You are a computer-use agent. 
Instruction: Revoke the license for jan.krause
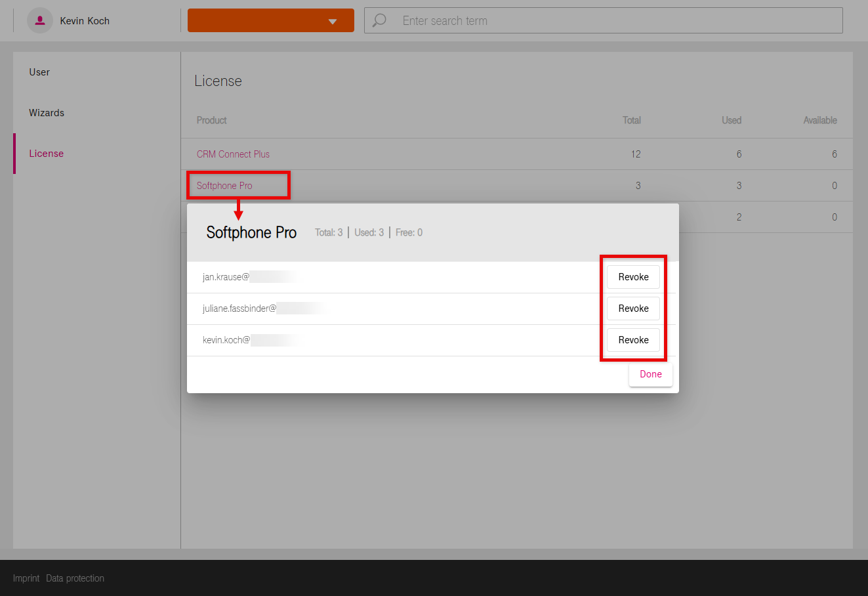click(x=633, y=277)
